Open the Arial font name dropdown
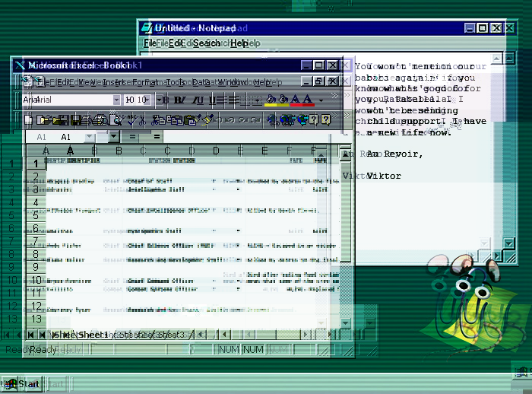 click(x=116, y=100)
